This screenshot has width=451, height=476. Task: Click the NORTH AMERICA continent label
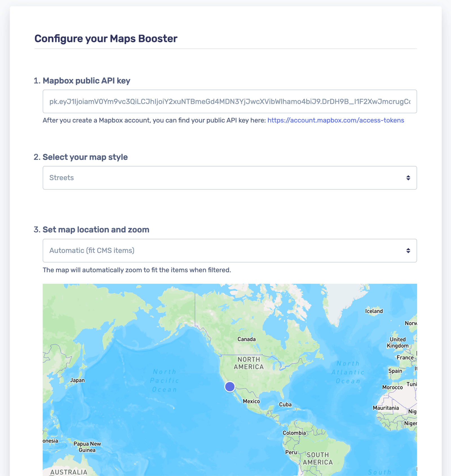pos(249,363)
